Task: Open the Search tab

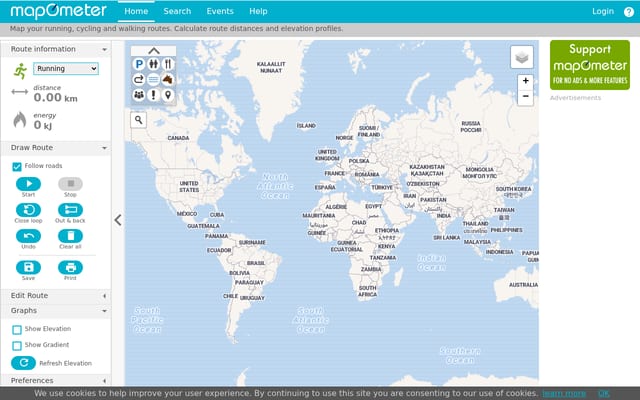Action: click(x=177, y=11)
